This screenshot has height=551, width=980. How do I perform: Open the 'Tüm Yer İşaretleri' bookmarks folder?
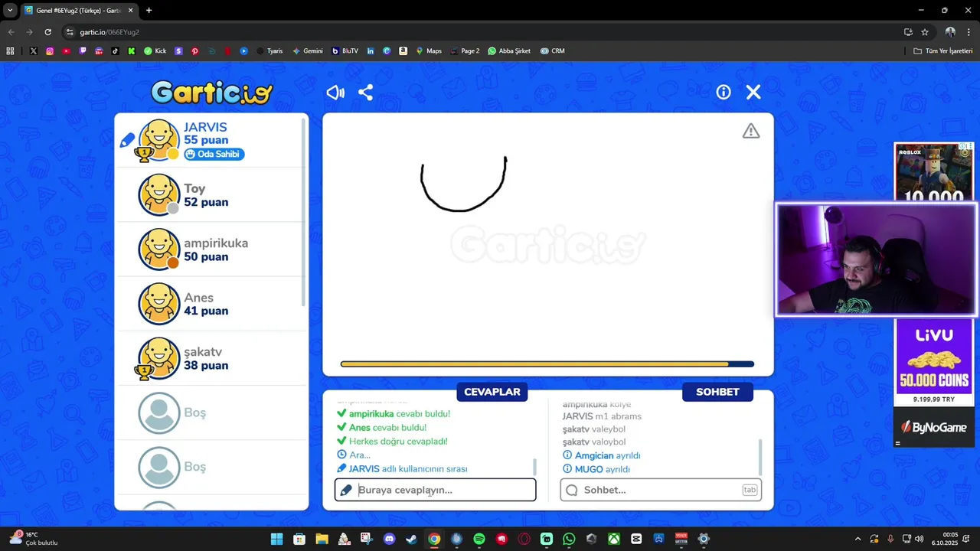(943, 51)
